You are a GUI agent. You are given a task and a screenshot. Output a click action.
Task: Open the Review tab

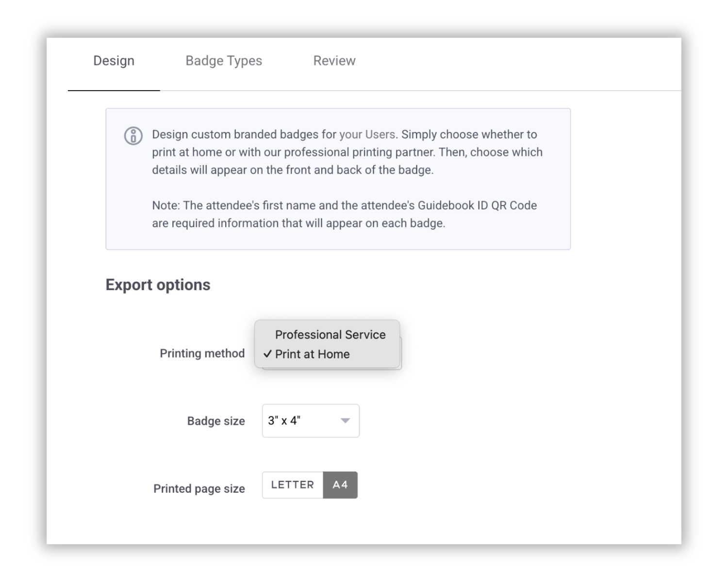tap(334, 60)
